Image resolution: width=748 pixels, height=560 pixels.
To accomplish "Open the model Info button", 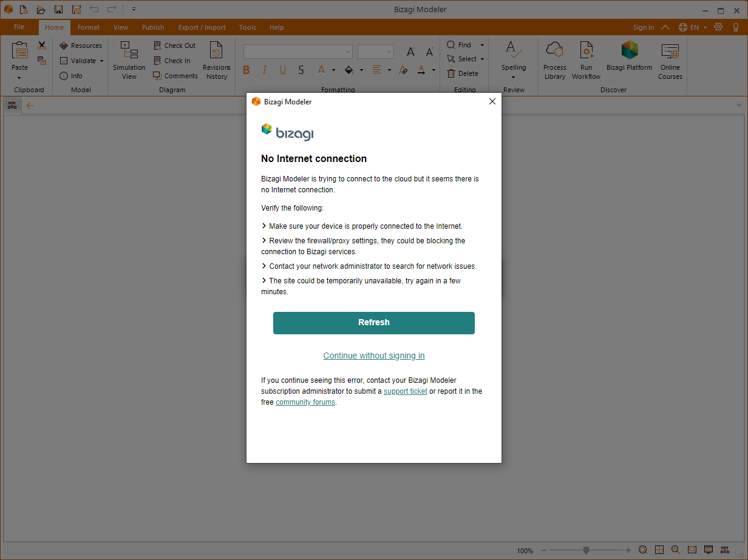I will (71, 76).
